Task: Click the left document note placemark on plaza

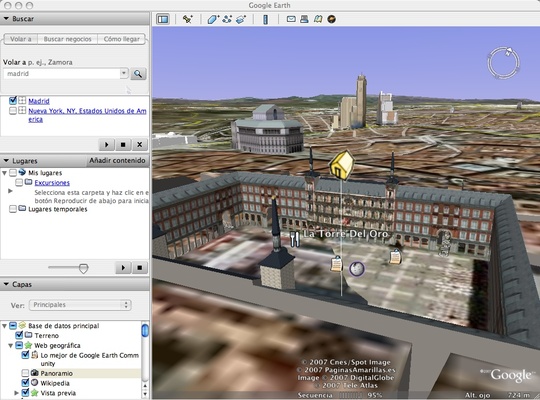Action: [x=336, y=264]
